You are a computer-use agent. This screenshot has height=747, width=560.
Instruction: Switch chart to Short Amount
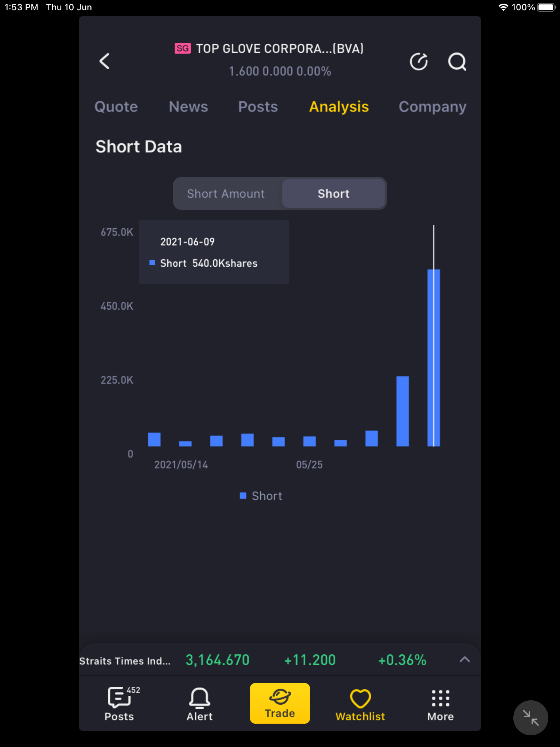(226, 194)
